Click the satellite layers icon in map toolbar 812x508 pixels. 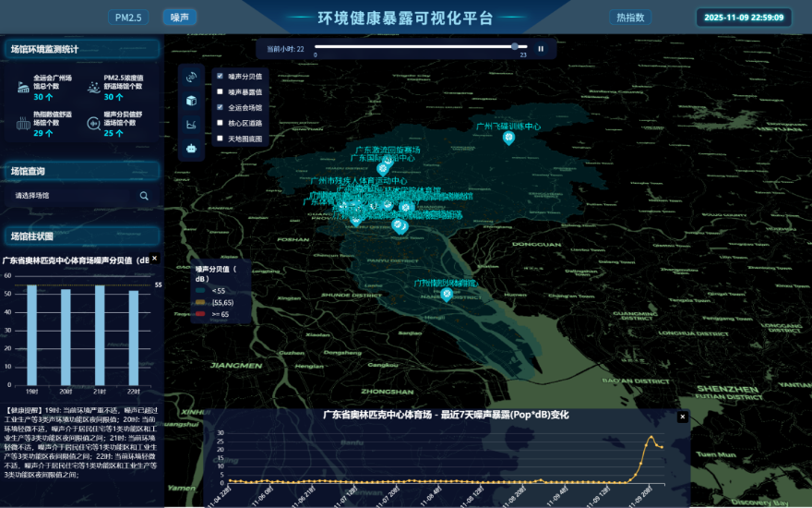tap(191, 77)
